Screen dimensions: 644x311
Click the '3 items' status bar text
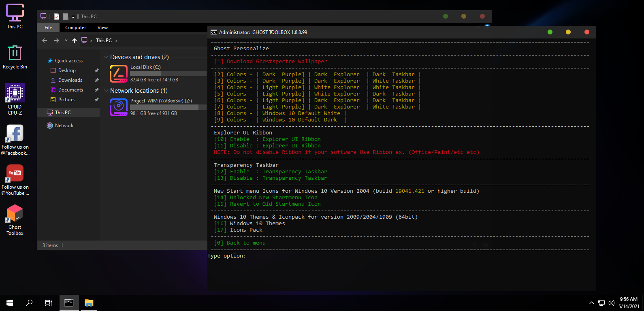pos(50,245)
